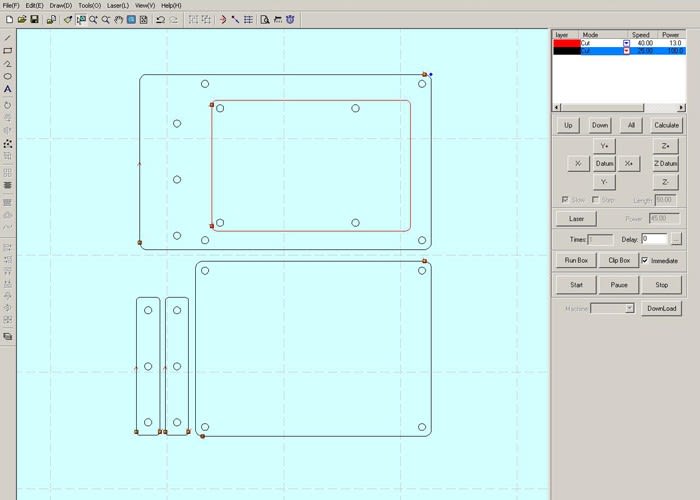Click the X- jog button
Screen dimensions: 700x500
(578, 164)
